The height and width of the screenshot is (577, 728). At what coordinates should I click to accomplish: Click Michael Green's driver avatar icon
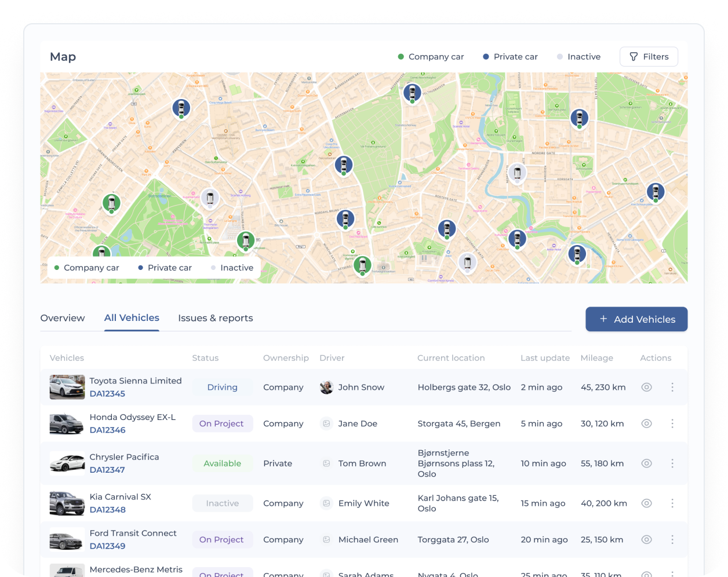pos(326,540)
